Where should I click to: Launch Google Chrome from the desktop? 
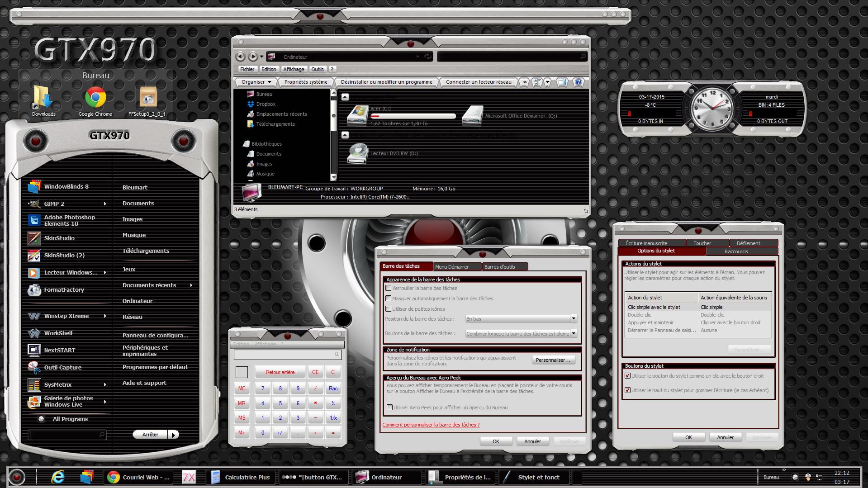click(95, 98)
